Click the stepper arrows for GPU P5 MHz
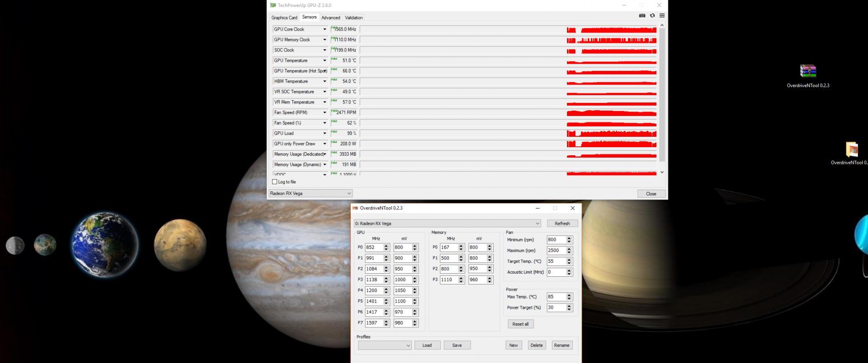 click(386, 302)
